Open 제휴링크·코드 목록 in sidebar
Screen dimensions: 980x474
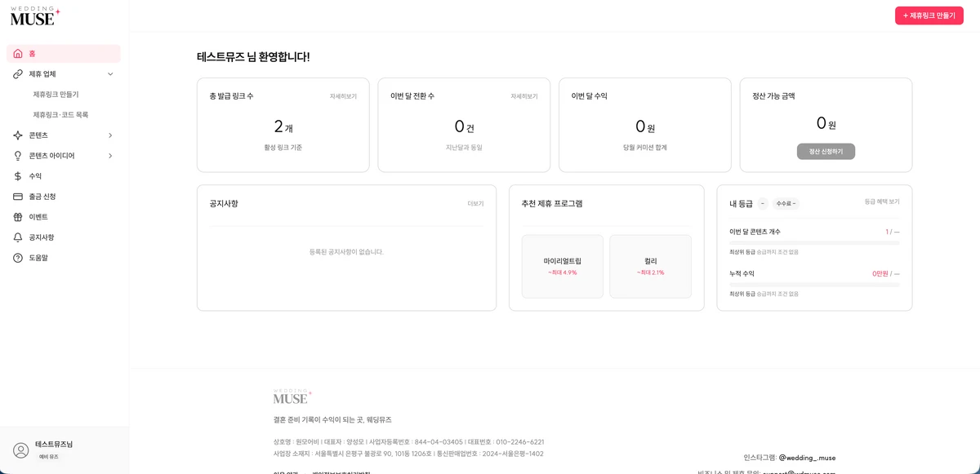(x=60, y=115)
